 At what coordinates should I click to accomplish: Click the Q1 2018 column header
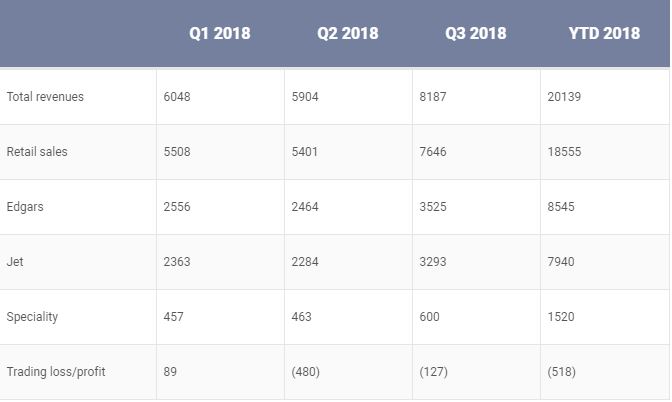coord(220,33)
